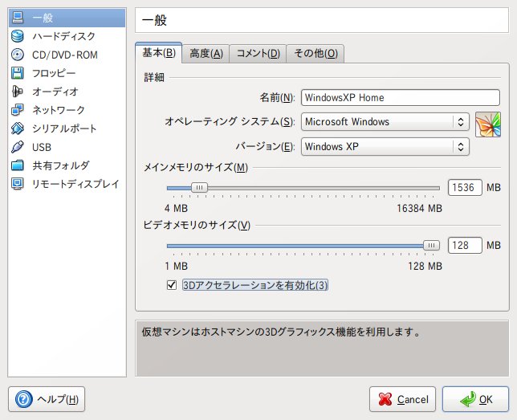This screenshot has height=420, width=517.
Task: Select the ネットワーク label in sidebar
Action: click(59, 110)
